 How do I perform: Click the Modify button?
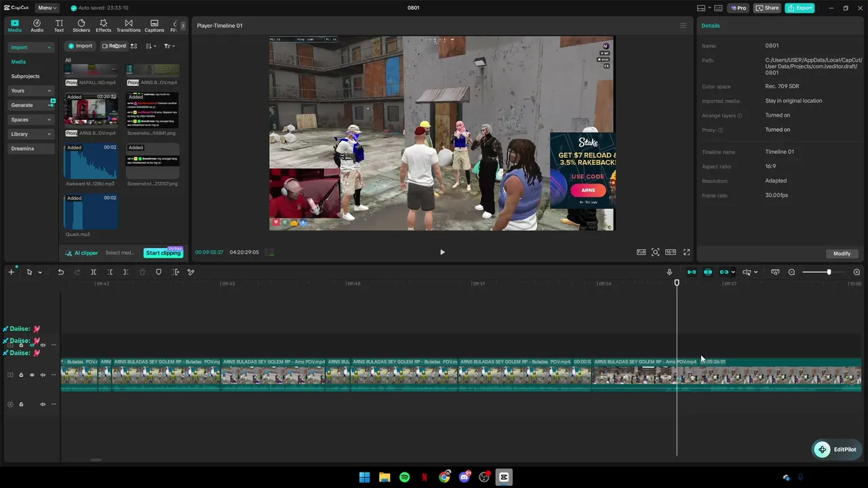[842, 253]
